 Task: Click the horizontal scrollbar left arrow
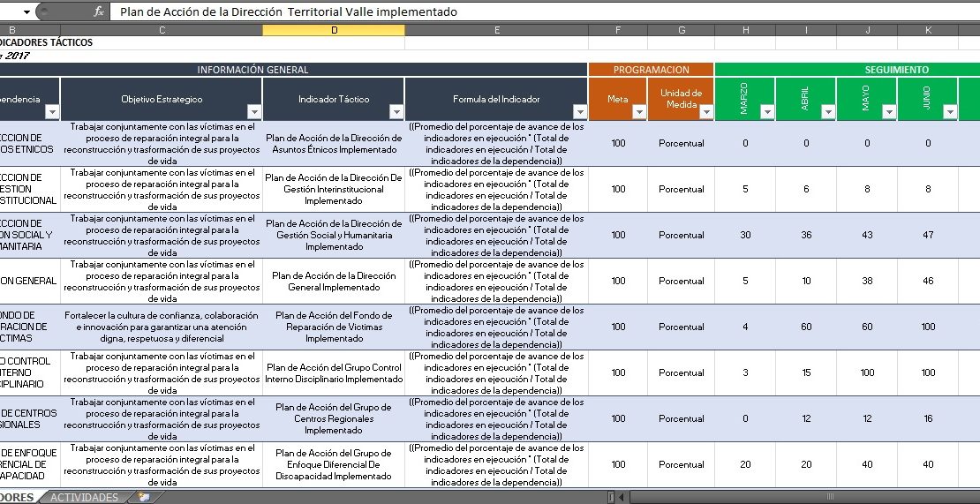point(622,497)
